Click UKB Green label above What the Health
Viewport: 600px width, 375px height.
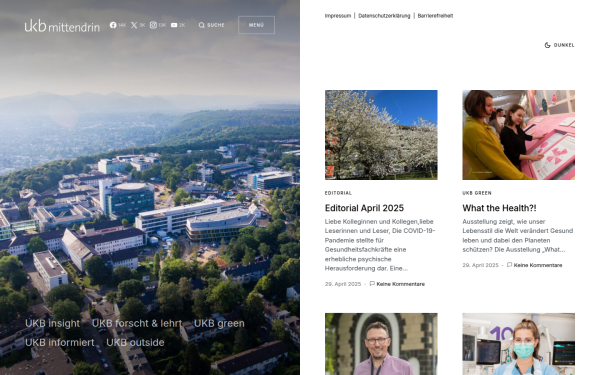[477, 193]
